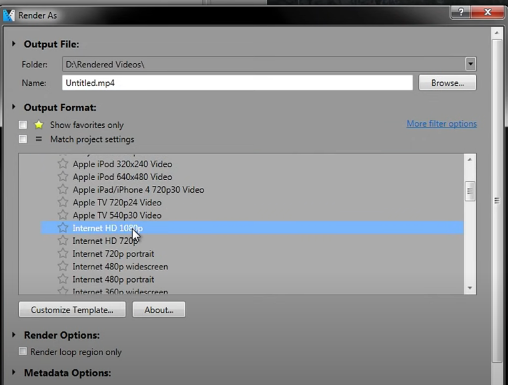
Task: Mark Internet HD 1080p as favorite
Action: 63,228
